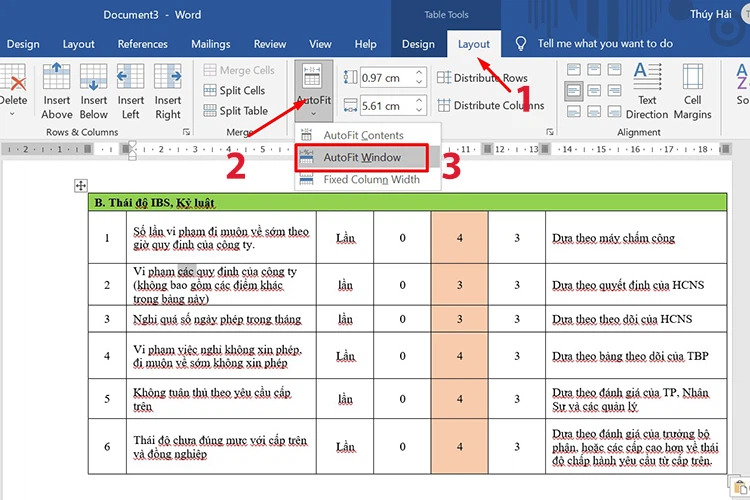Select Align Bottom Left icon
The height and width of the screenshot is (500, 750).
(x=574, y=111)
